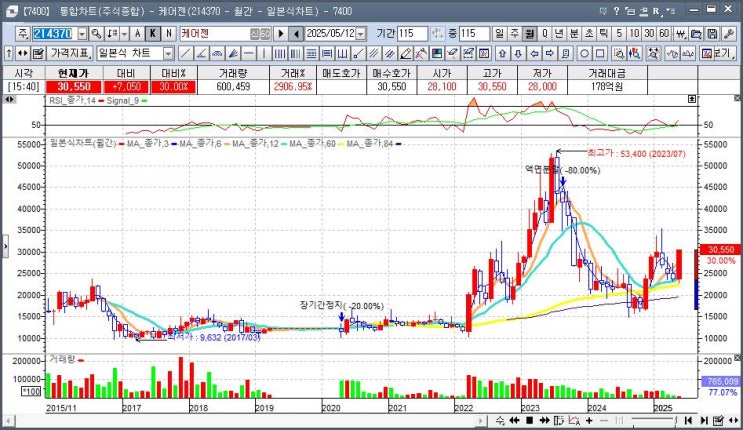Click the eraser tool icon
743x430 pixels.
(452, 53)
